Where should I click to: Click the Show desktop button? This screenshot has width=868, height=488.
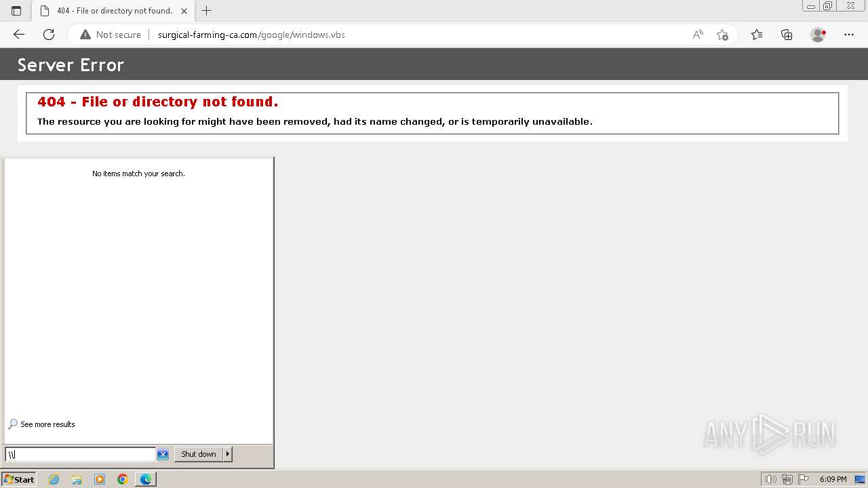point(861,479)
